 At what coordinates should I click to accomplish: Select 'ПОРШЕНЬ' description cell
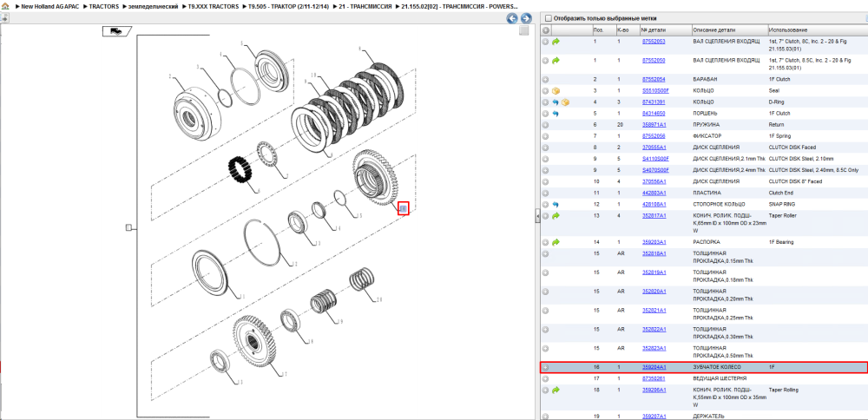coord(706,114)
